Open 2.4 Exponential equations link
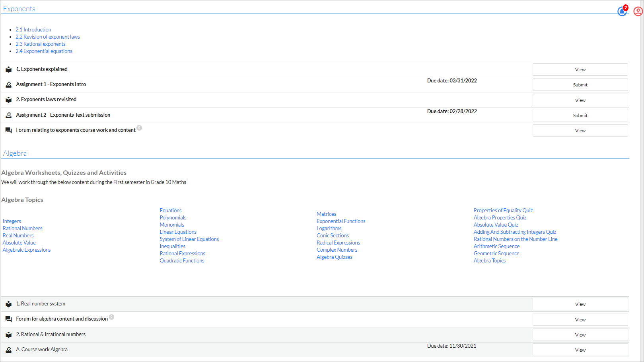Image resolution: width=644 pixels, height=362 pixels. pos(44,51)
